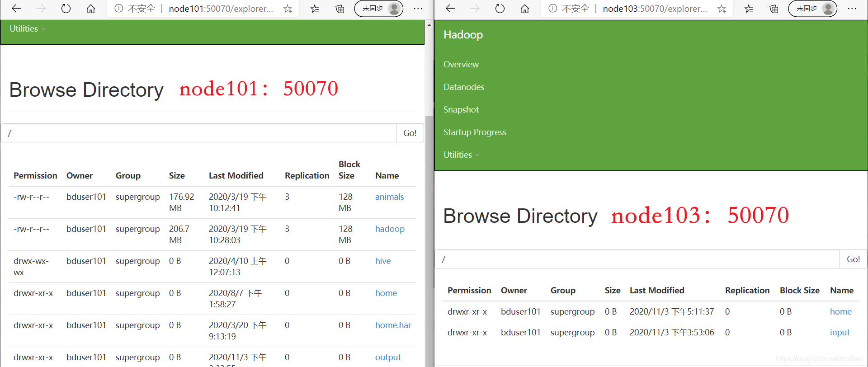868x367 pixels.
Task: Click Block Size column header in node103 table
Action: (800, 290)
